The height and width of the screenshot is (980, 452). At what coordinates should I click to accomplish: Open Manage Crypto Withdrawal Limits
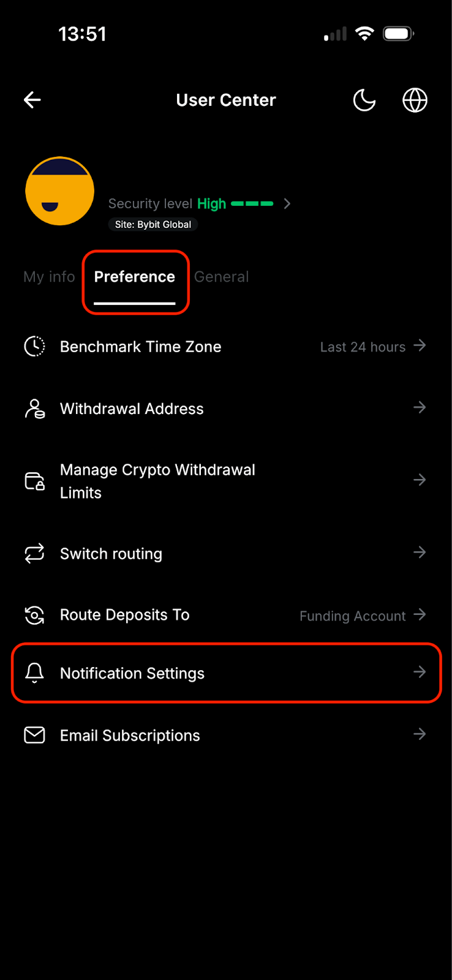(157, 481)
